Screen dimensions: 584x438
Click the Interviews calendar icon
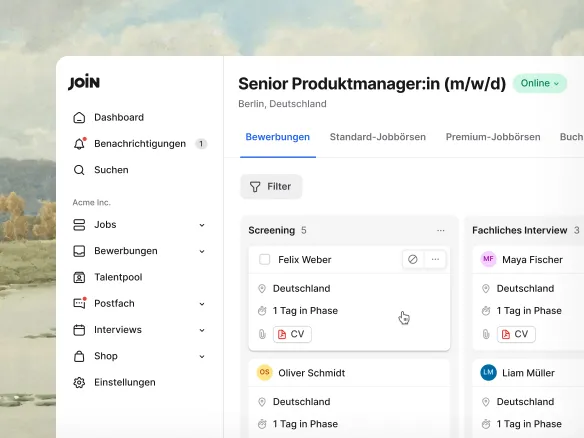(79, 330)
